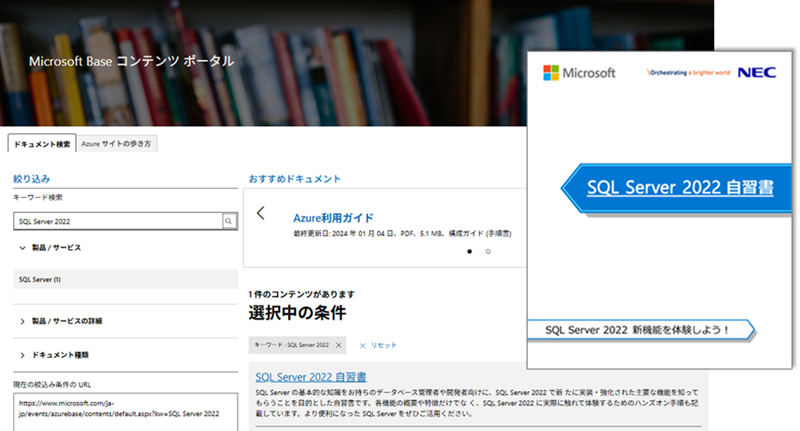The height and width of the screenshot is (431, 800).
Task: Open the SQL Server 2022 自習書 result link
Action: [311, 377]
